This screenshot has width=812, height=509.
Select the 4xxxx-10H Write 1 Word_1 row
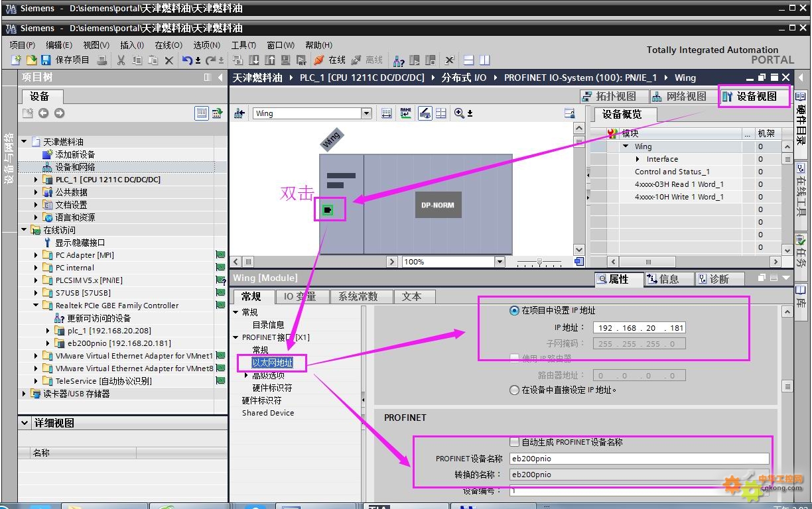click(x=679, y=197)
